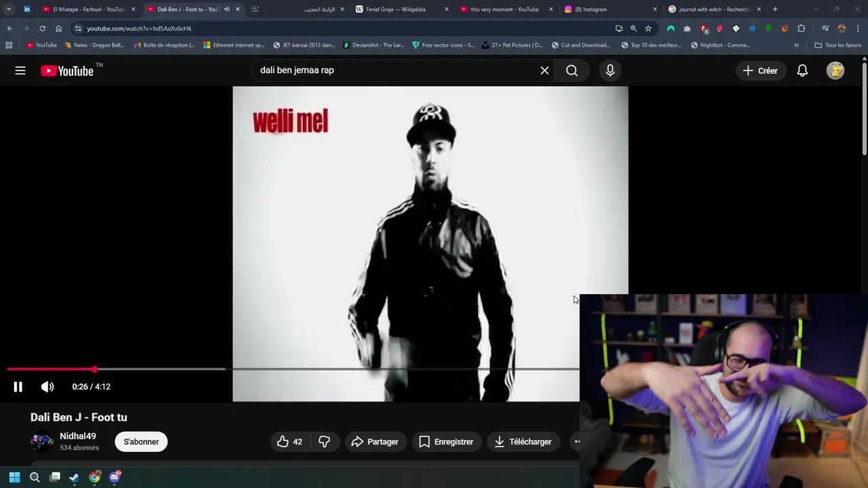
Task: Open the browser home page
Action: [x=58, y=28]
